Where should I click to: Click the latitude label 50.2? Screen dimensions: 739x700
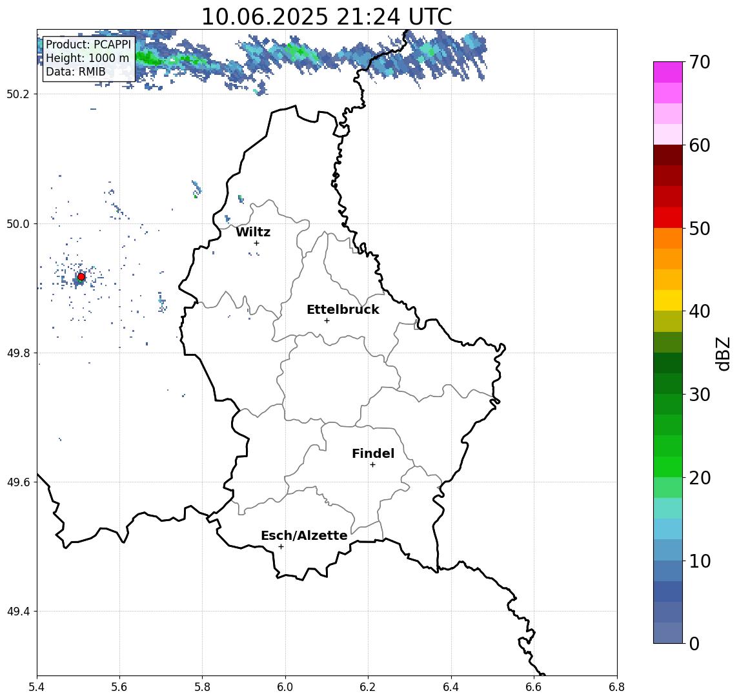coord(18,94)
